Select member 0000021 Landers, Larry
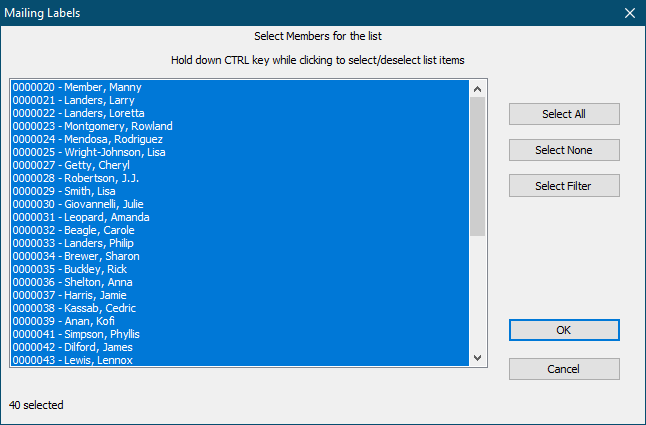The width and height of the screenshot is (646, 425). click(73, 101)
